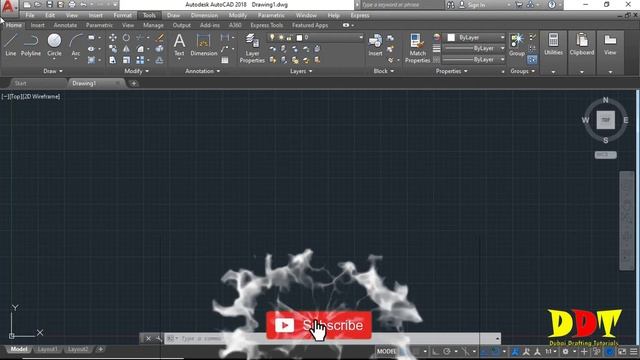This screenshot has height=360, width=640.
Task: Click the Erase tool icon
Action: pos(160,38)
